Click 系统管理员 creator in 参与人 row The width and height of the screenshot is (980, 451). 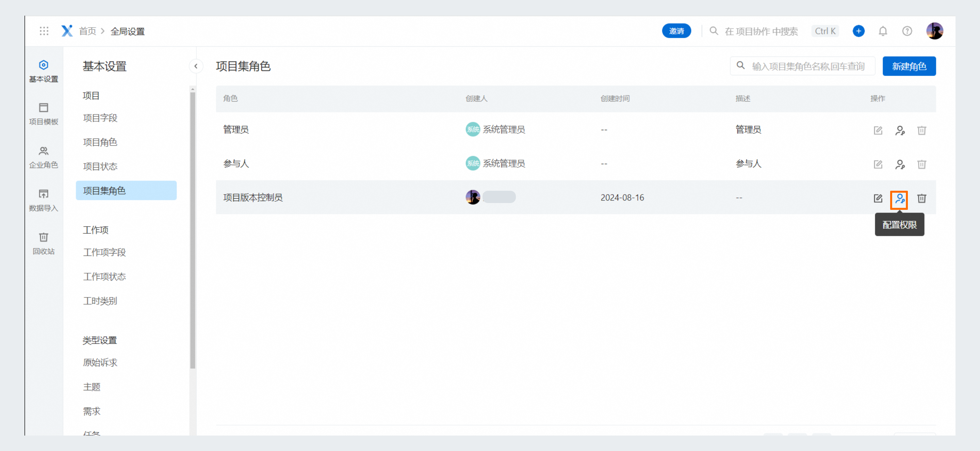point(495,164)
